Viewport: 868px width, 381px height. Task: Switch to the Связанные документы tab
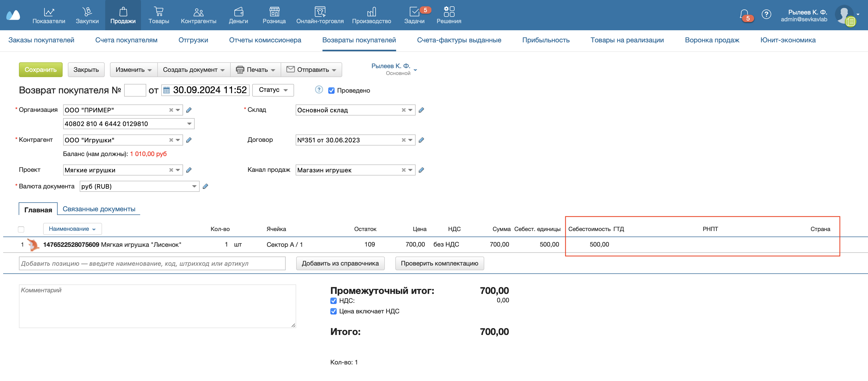point(99,209)
